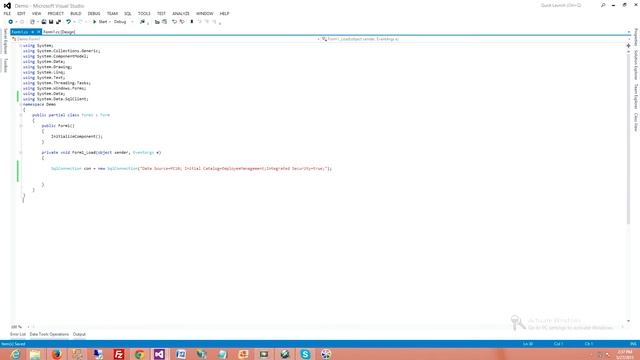Toggle bookmark using toolbar icon
The image size is (640, 360).
pos(191,22)
